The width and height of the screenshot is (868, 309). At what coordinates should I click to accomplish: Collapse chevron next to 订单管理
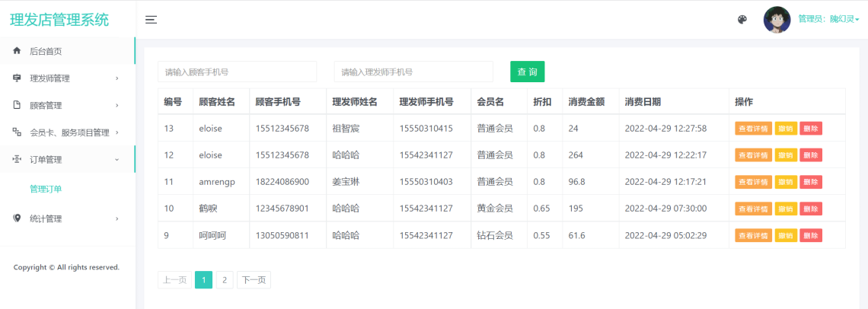point(116,160)
